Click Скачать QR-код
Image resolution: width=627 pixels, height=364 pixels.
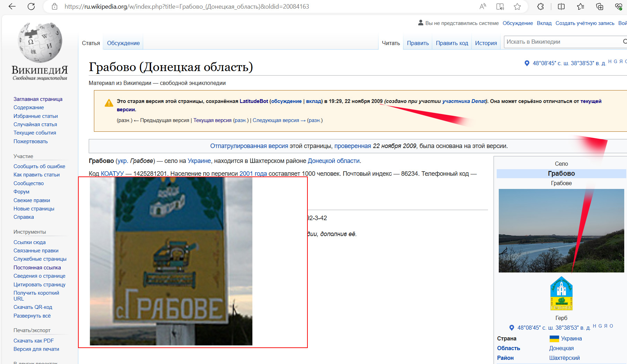click(33, 307)
